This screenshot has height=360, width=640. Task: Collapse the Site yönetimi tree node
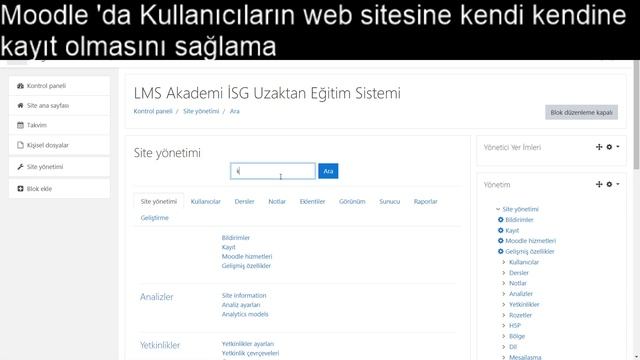[x=498, y=209]
